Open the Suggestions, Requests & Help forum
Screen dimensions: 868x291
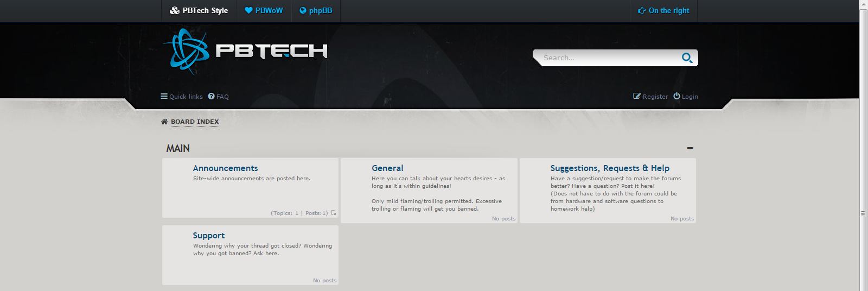pyautogui.click(x=610, y=168)
